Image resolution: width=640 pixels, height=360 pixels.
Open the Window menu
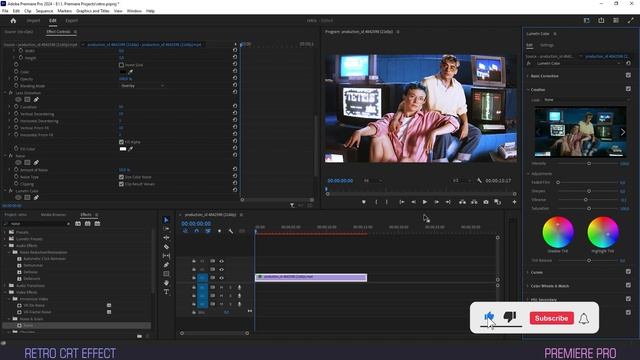tap(134, 11)
